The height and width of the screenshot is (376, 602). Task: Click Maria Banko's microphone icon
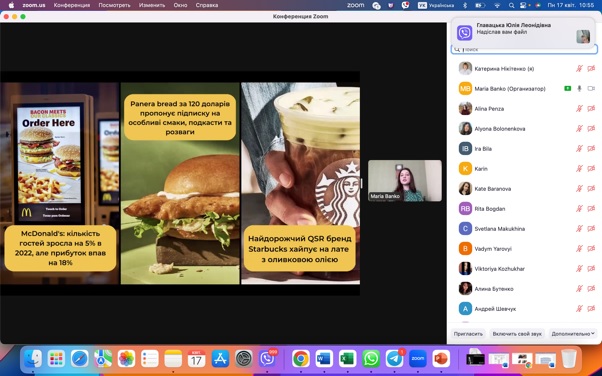pyautogui.click(x=579, y=89)
